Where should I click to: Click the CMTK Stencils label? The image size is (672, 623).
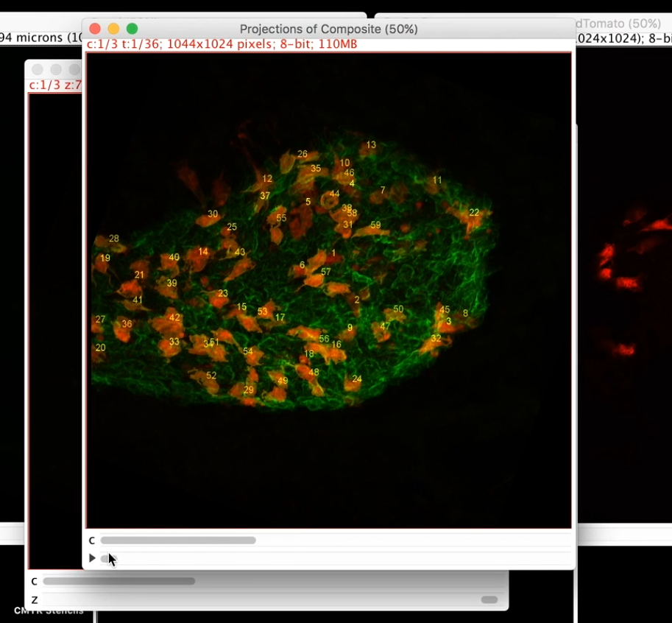49,611
